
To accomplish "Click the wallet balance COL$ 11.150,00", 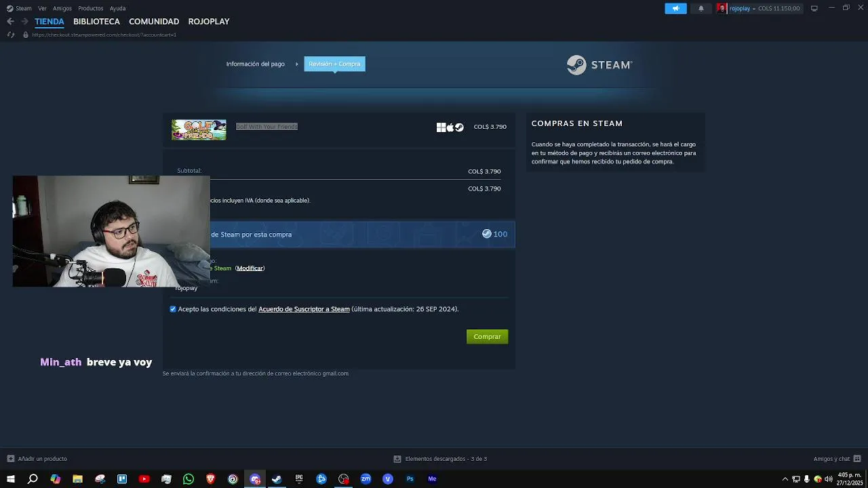I will 779,8.
